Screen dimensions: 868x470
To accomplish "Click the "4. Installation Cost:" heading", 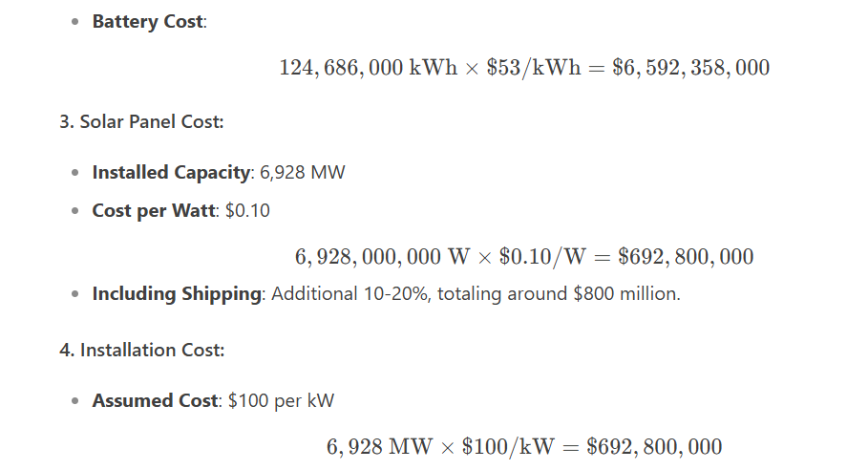I will (141, 350).
